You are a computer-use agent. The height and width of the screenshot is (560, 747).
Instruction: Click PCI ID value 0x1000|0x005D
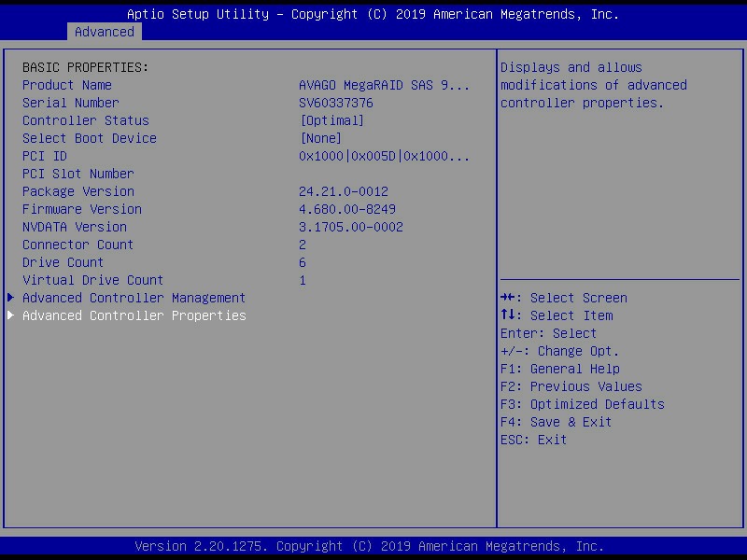(384, 156)
